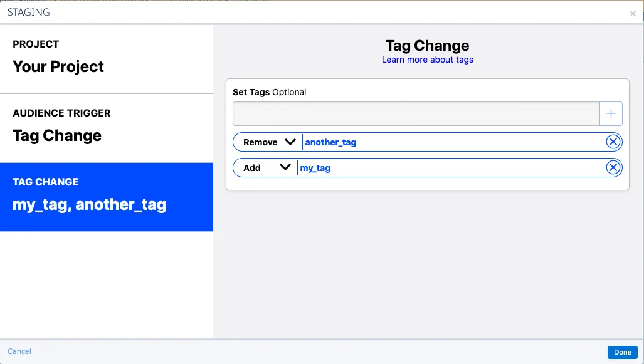Focus the Set Tags text input
Viewport: 644px width, 364px height.
[x=416, y=114]
